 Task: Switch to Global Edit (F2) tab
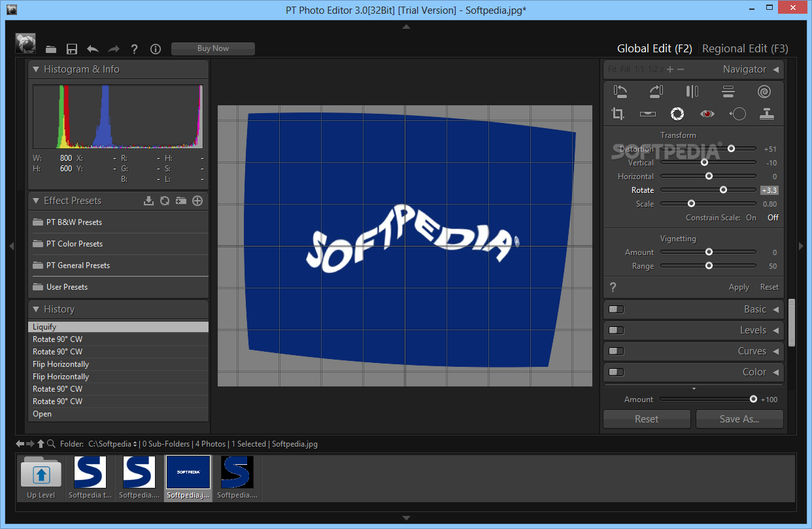click(654, 48)
